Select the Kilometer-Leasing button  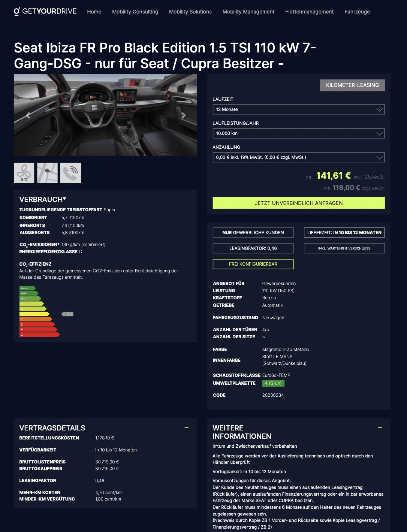[x=352, y=85]
